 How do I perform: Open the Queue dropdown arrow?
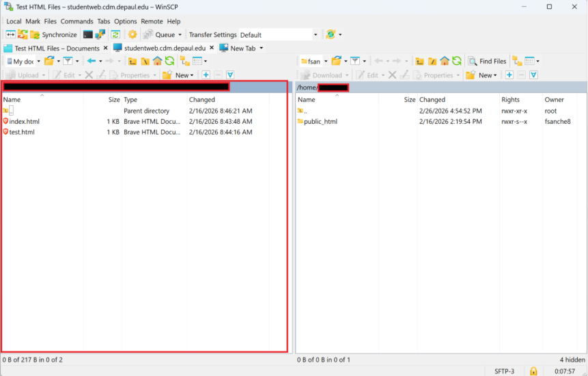[180, 35]
